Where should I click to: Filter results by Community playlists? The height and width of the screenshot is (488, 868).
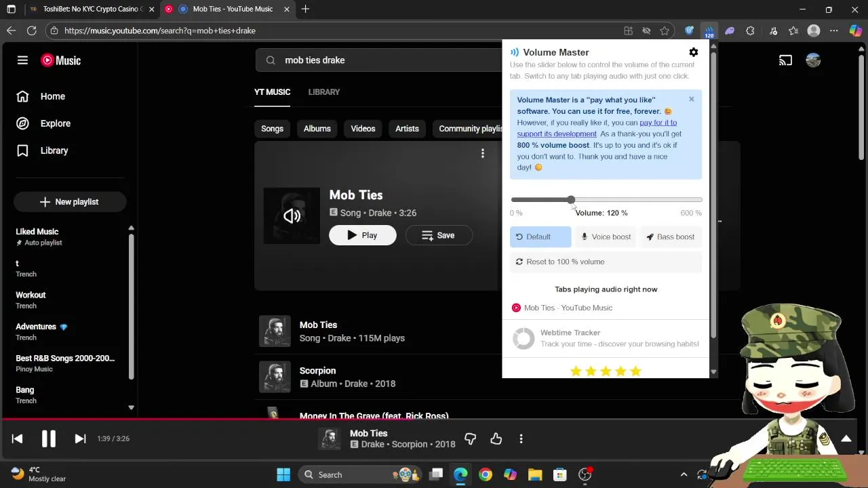pos(469,129)
